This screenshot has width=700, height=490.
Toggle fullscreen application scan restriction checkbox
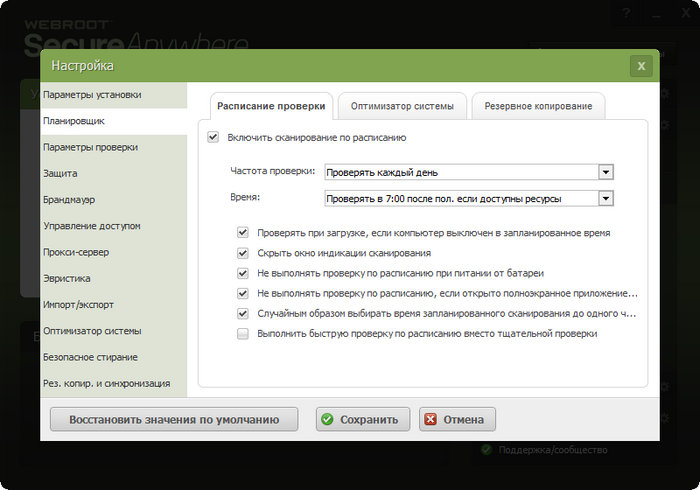(x=243, y=293)
